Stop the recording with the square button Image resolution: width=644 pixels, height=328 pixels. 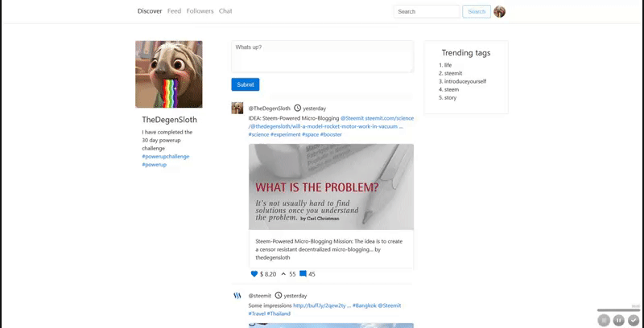click(x=603, y=320)
